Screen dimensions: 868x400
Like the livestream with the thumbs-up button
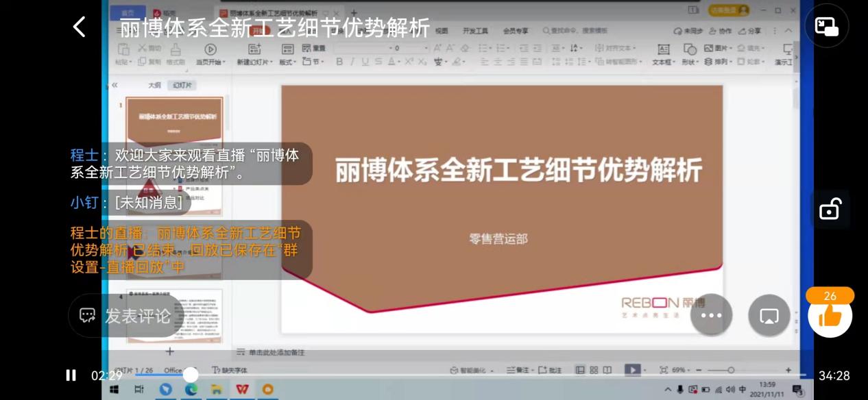(x=830, y=316)
